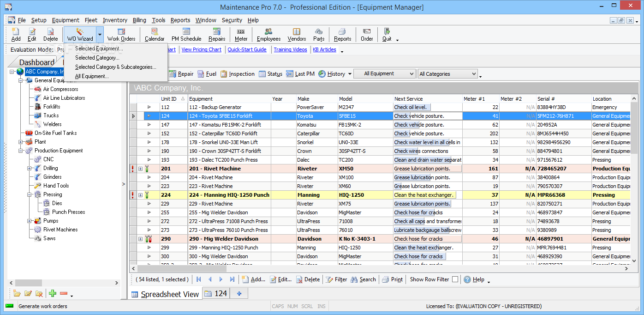Click the Edit toolbar icon
The width and height of the screenshot is (644, 315).
(32, 34)
